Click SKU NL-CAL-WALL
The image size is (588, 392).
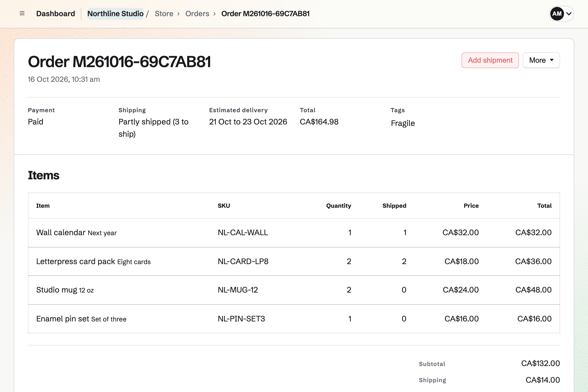click(243, 233)
